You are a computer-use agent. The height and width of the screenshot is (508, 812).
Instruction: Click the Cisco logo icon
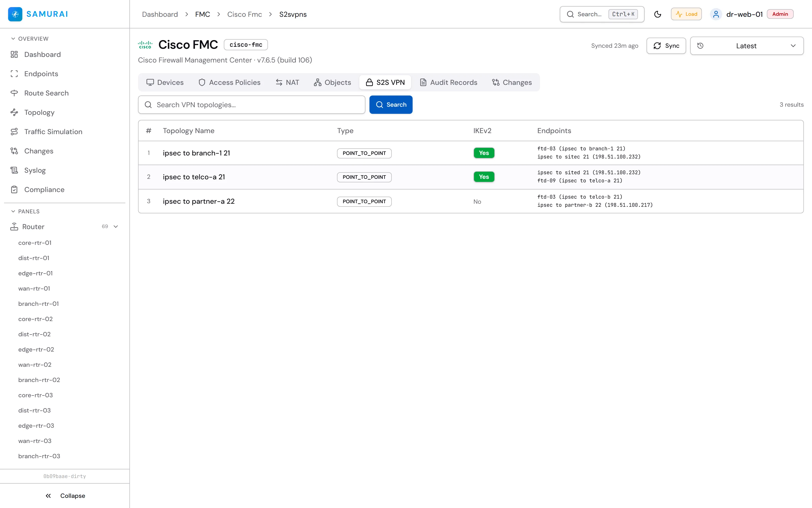pos(145,45)
